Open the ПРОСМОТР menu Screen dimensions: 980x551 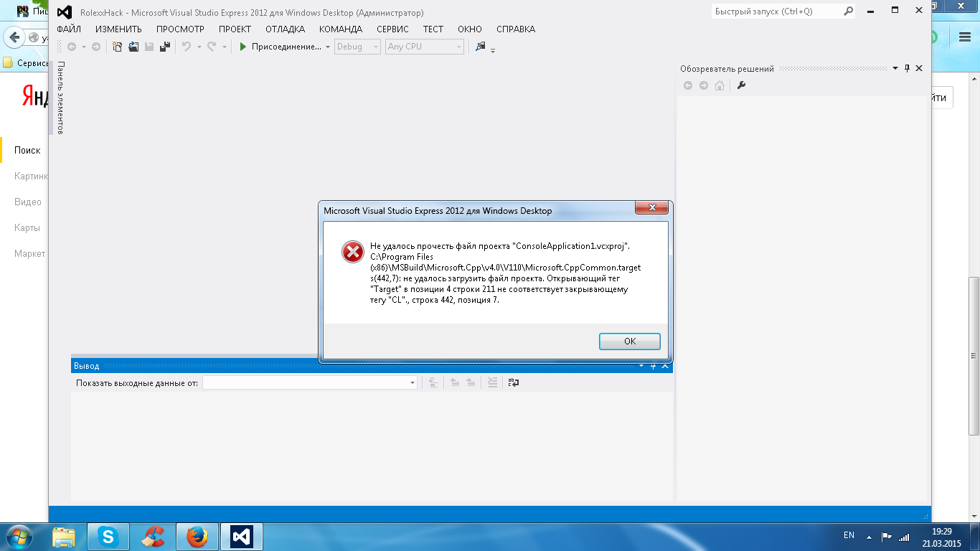click(180, 29)
